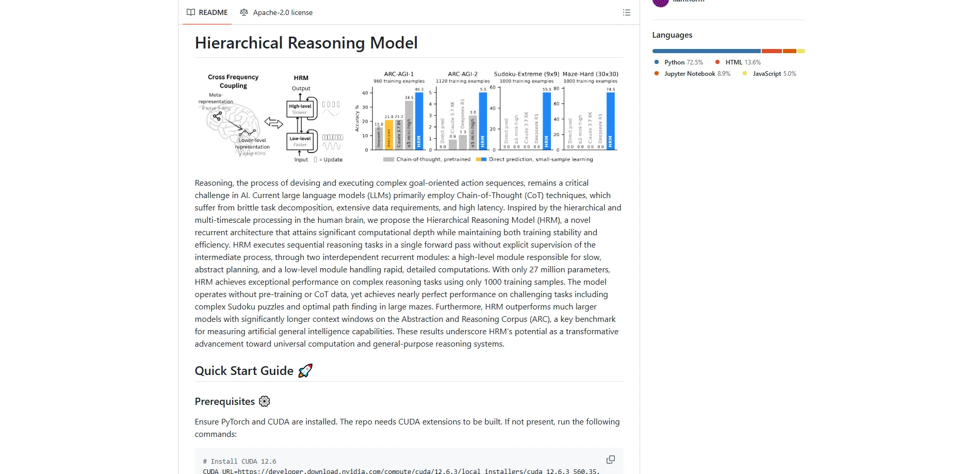Click the scales icon beside Apache-2.0 license
980x474 pixels.
click(244, 12)
